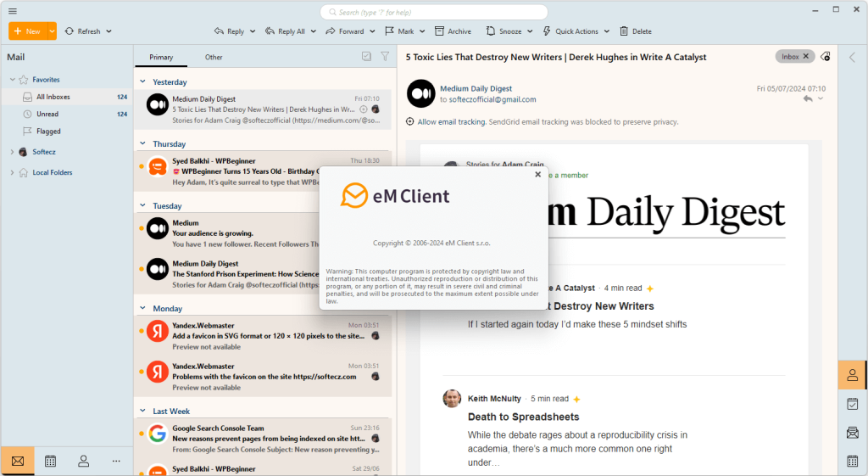This screenshot has width=868, height=476.
Task: Open Contact details in right sidebar
Action: pyautogui.click(x=853, y=375)
